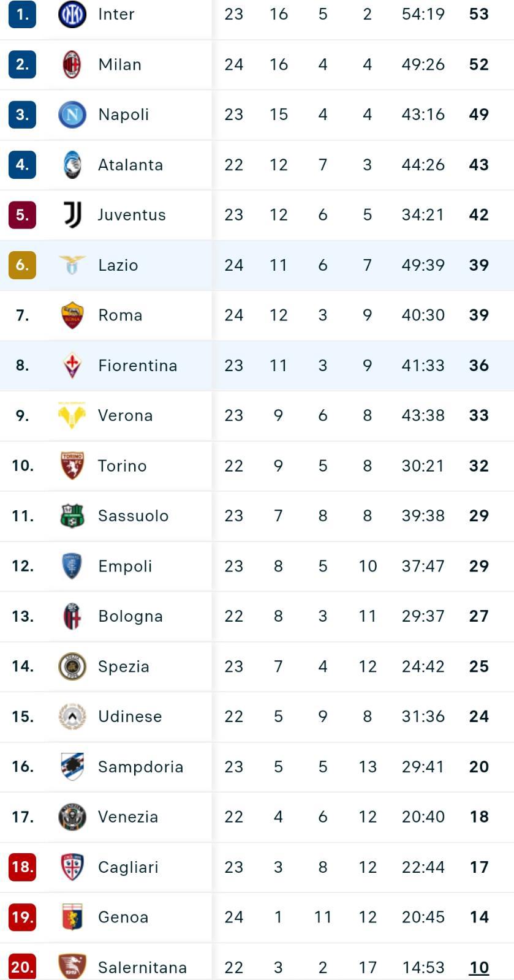Image resolution: width=514 pixels, height=980 pixels.
Task: Select the Sampdoria crest icon
Action: coord(72,767)
